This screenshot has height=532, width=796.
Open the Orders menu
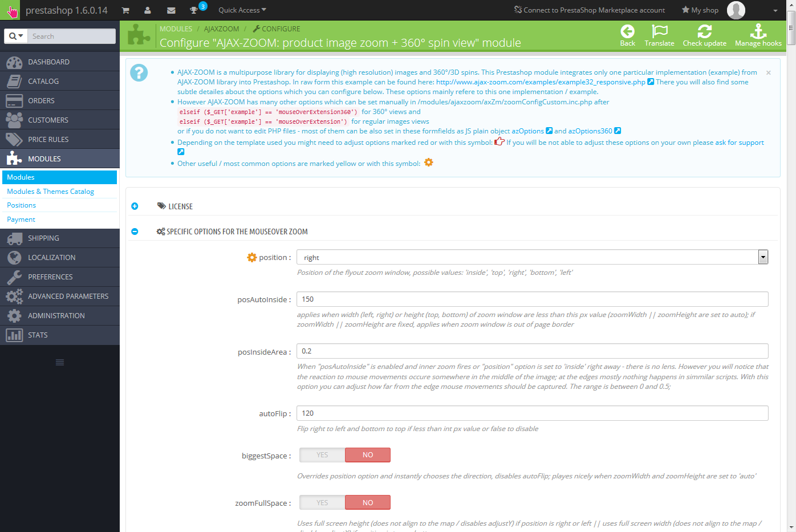click(x=60, y=101)
